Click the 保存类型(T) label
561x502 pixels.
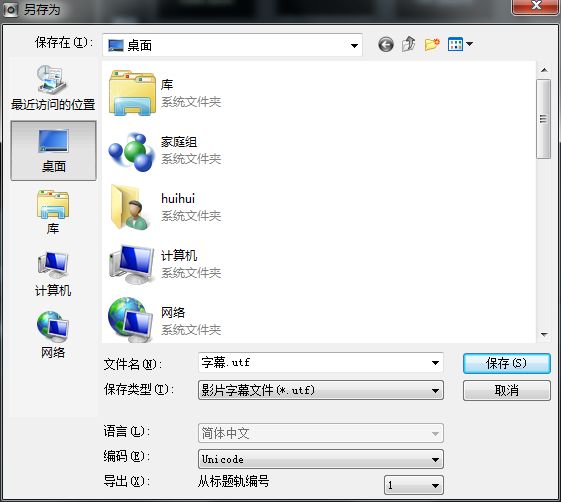point(139,389)
